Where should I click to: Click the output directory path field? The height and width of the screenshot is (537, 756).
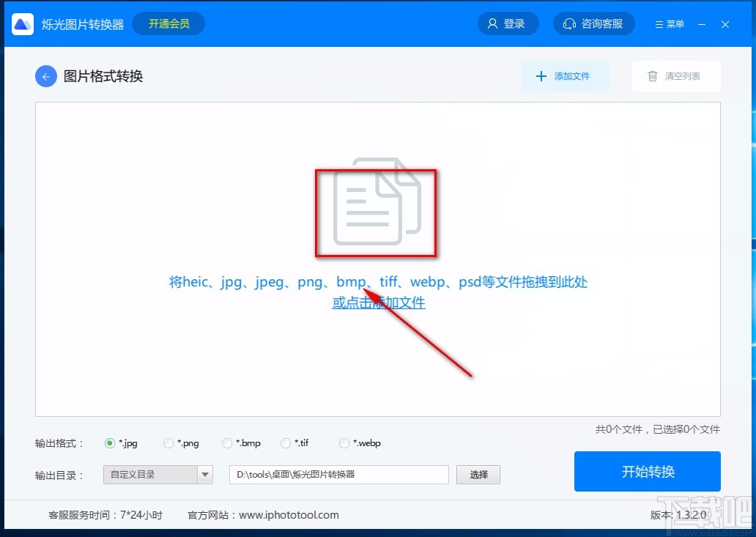click(x=337, y=475)
